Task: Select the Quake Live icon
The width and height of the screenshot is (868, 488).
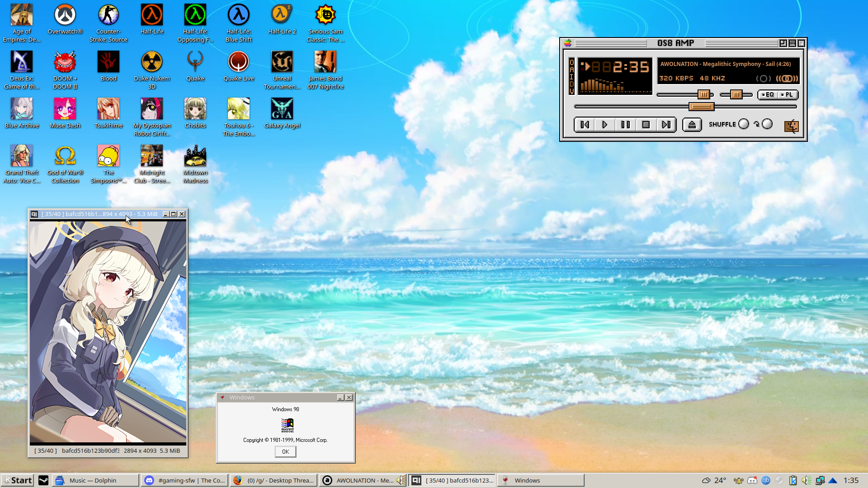Action: (x=239, y=66)
